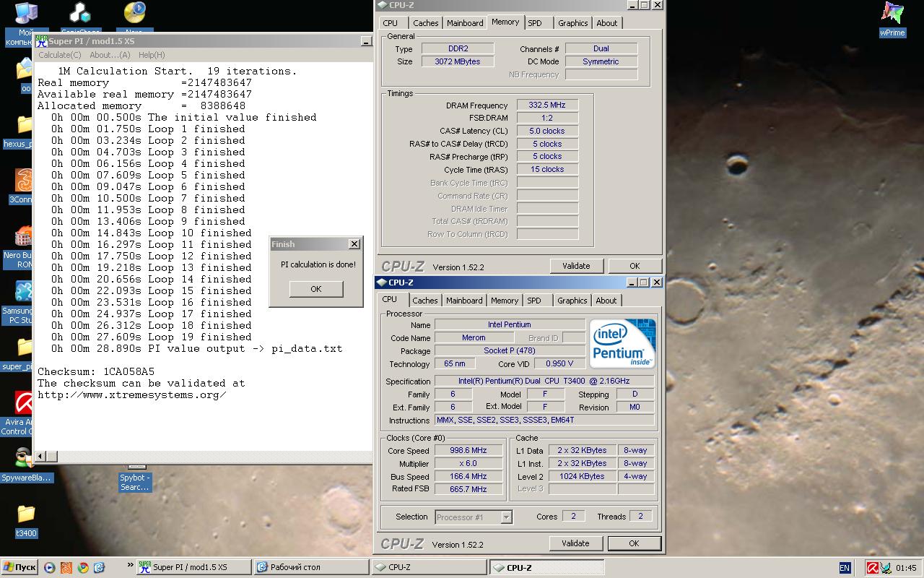Click the Intel Pentium inside logo
Viewport: 924px width, 578px height.
tap(623, 343)
